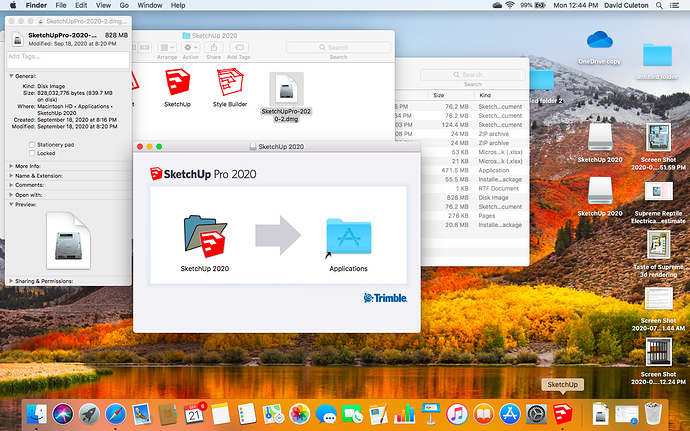Viewport: 690px width, 431px height.
Task: Open Notes app in Dock
Action: tap(220, 414)
